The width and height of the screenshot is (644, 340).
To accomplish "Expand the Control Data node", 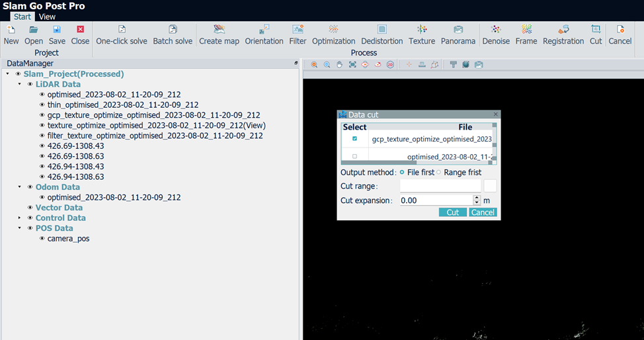I will [19, 218].
